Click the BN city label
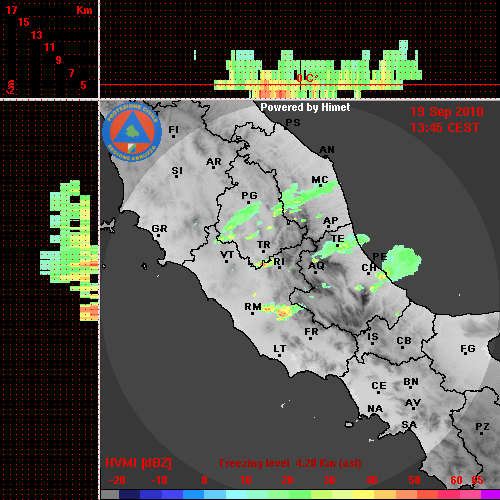The width and height of the screenshot is (500, 500). click(411, 382)
